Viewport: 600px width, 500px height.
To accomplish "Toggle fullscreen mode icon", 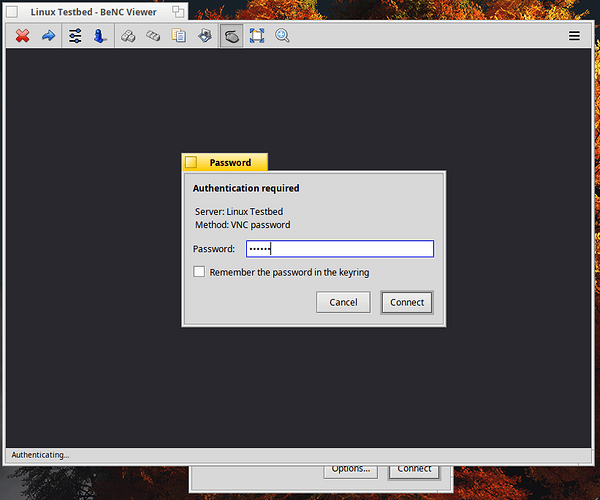I will click(x=257, y=36).
